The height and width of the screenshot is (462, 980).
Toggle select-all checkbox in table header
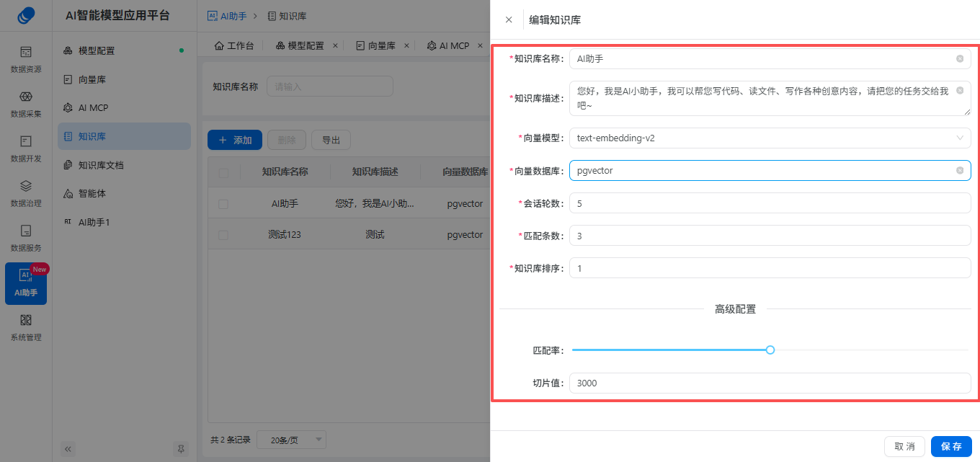tap(223, 172)
